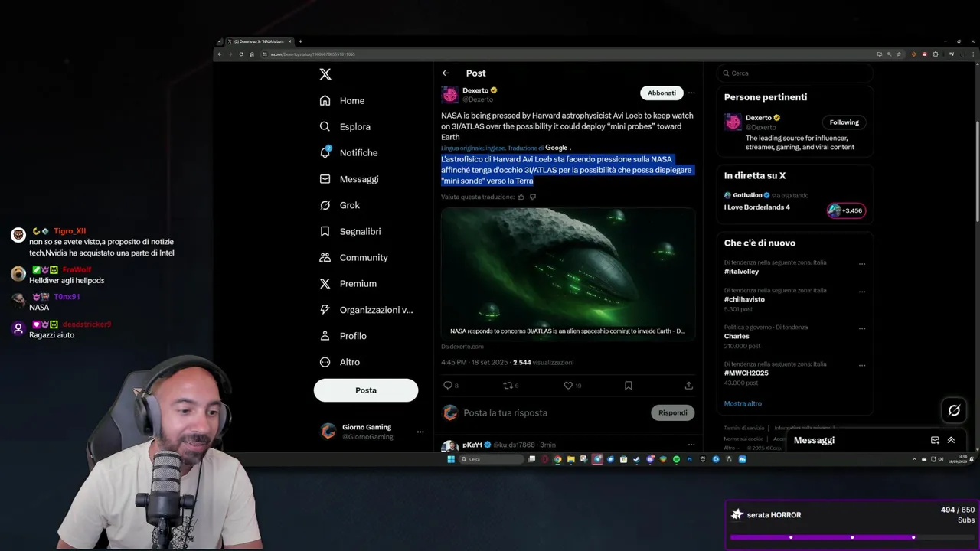Open Grok in the sidebar
980x551 pixels.
click(340, 205)
